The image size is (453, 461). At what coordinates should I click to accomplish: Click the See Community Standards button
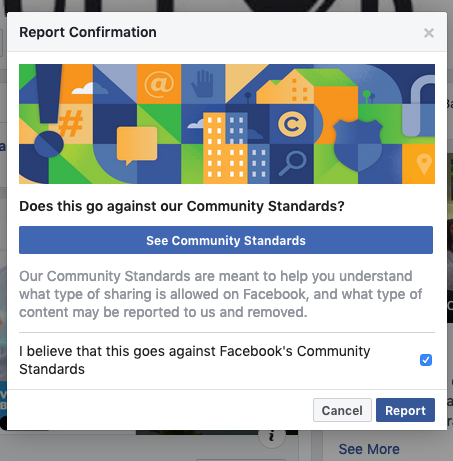click(x=226, y=240)
